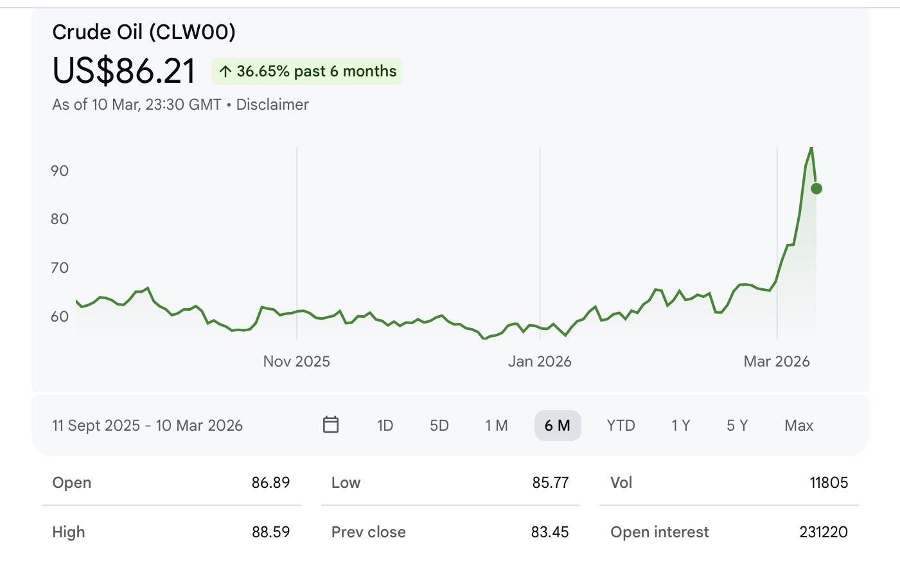
Task: Select the 1 M time range
Action: click(497, 426)
